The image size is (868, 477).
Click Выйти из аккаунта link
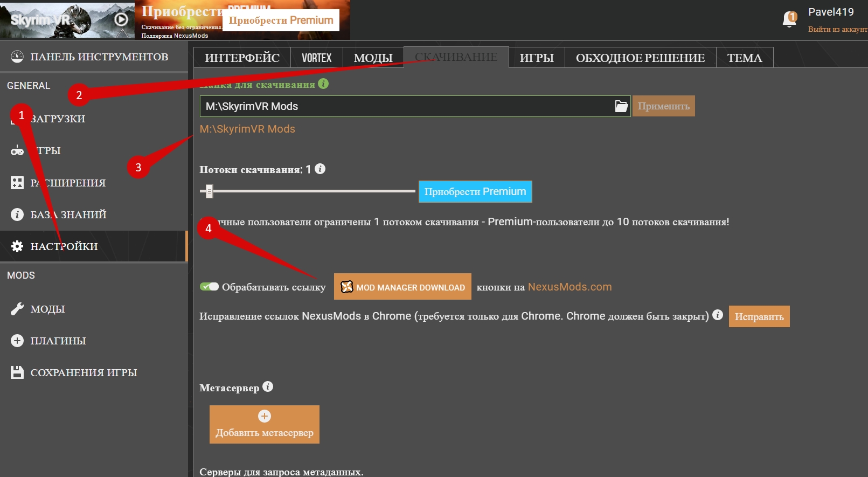click(x=838, y=29)
